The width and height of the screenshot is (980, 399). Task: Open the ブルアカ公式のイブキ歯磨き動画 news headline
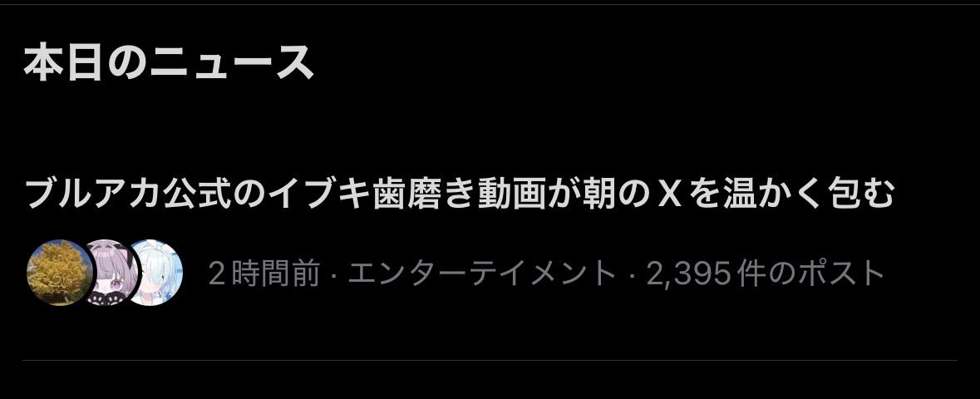pos(460,194)
